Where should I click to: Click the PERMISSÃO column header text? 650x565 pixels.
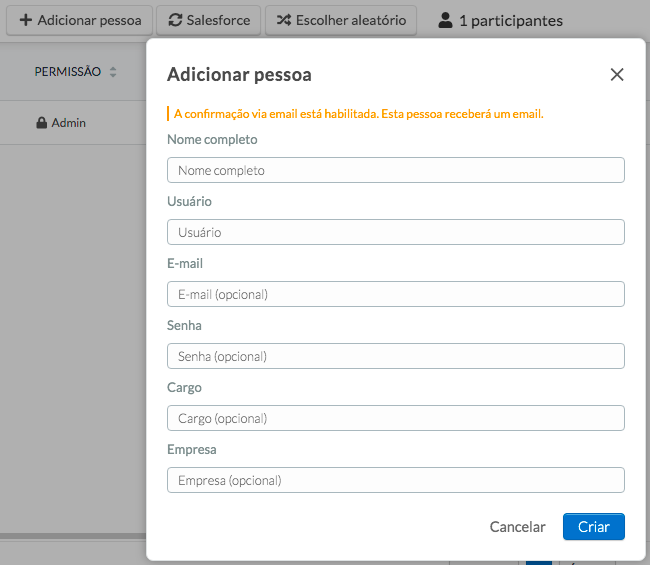click(x=68, y=72)
